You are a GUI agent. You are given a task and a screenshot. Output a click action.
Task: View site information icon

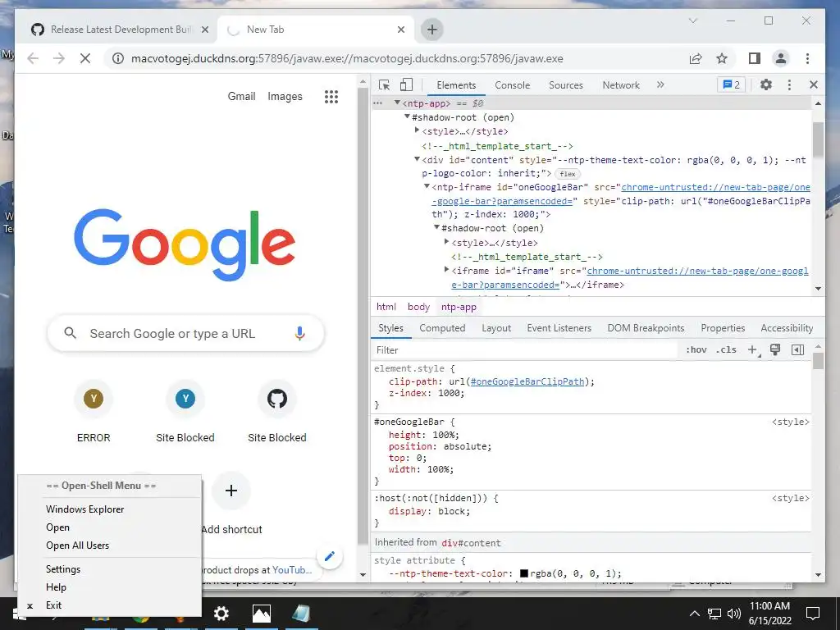pyautogui.click(x=118, y=58)
